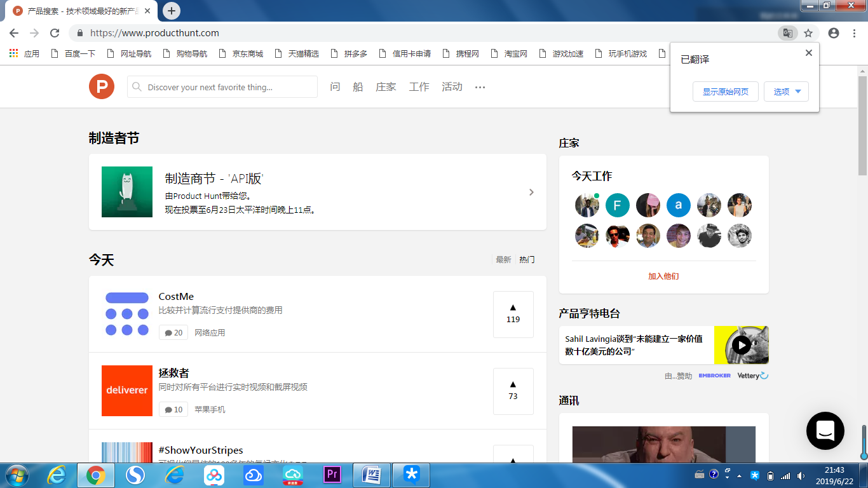Click the volume speaker tray icon
The image size is (868, 488).
pyautogui.click(x=801, y=476)
